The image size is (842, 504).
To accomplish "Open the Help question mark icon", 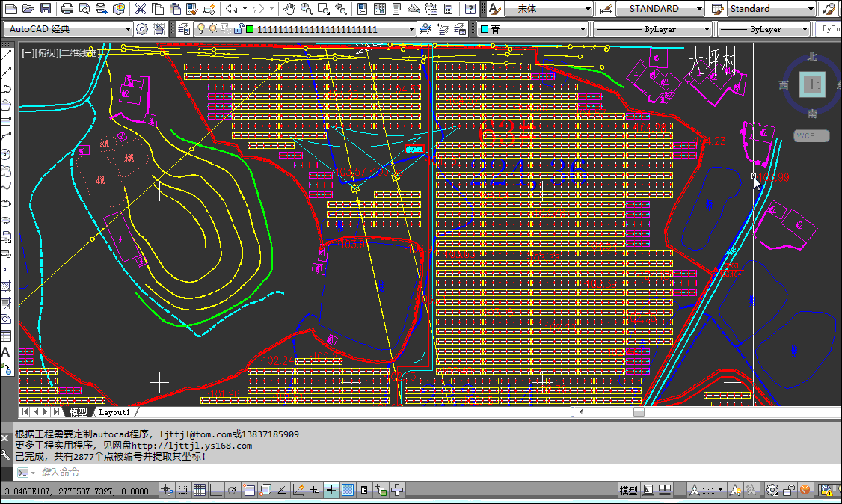I will click(470, 9).
